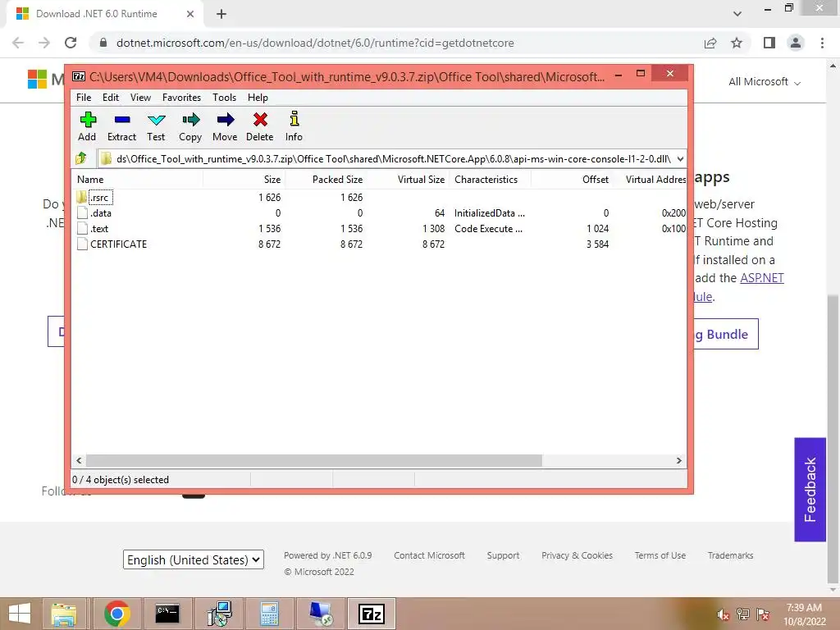Image resolution: width=840 pixels, height=630 pixels.
Task: Click the 7-Zip title bar icon
Action: [x=79, y=76]
